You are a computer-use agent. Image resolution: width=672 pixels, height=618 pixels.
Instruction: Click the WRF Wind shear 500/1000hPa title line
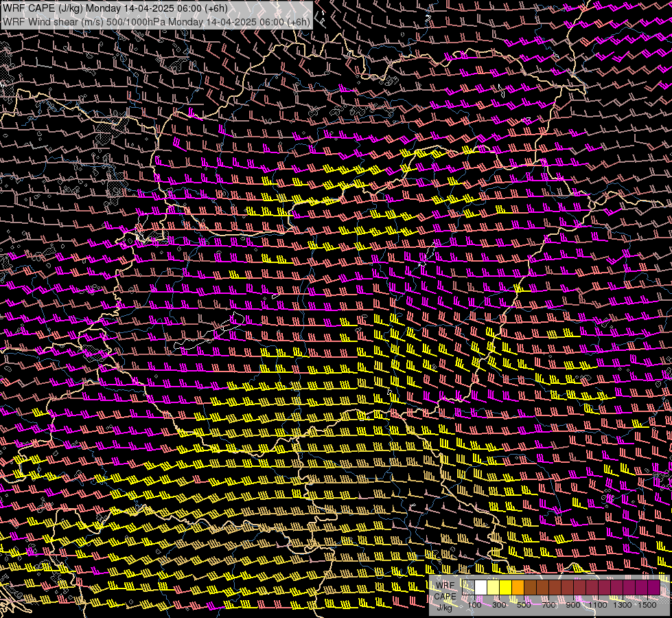157,22
